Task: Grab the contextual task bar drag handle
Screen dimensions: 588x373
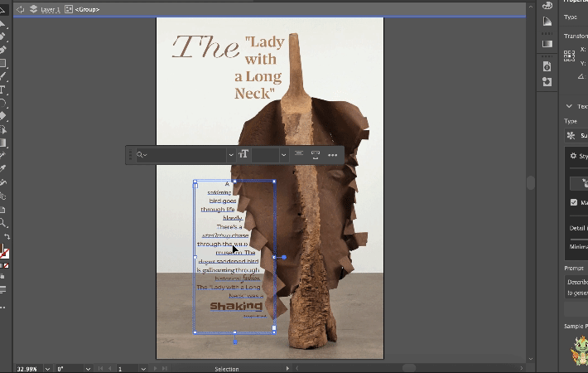Action: pos(130,155)
